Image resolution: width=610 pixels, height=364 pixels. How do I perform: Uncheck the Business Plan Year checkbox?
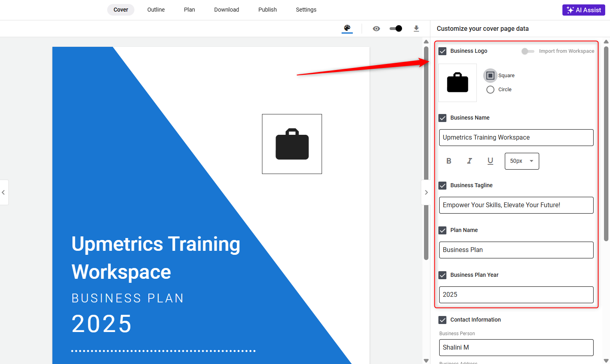[x=442, y=275]
